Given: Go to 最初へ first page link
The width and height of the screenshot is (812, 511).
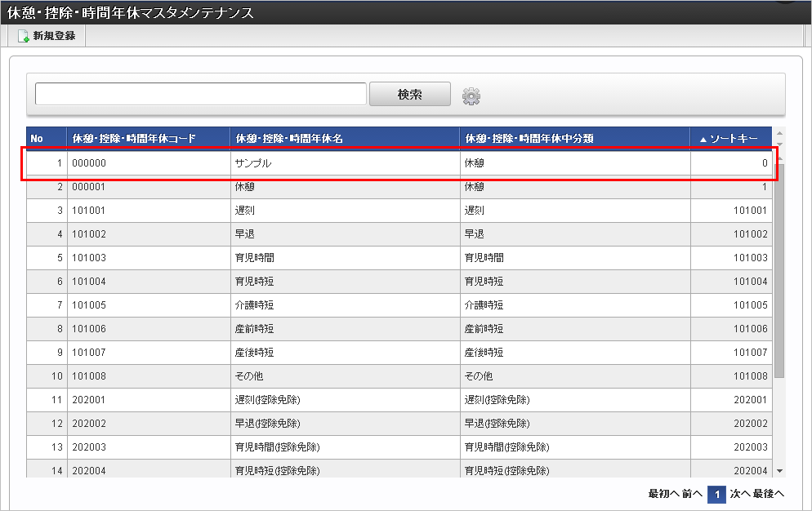Looking at the screenshot, I should (x=663, y=493).
